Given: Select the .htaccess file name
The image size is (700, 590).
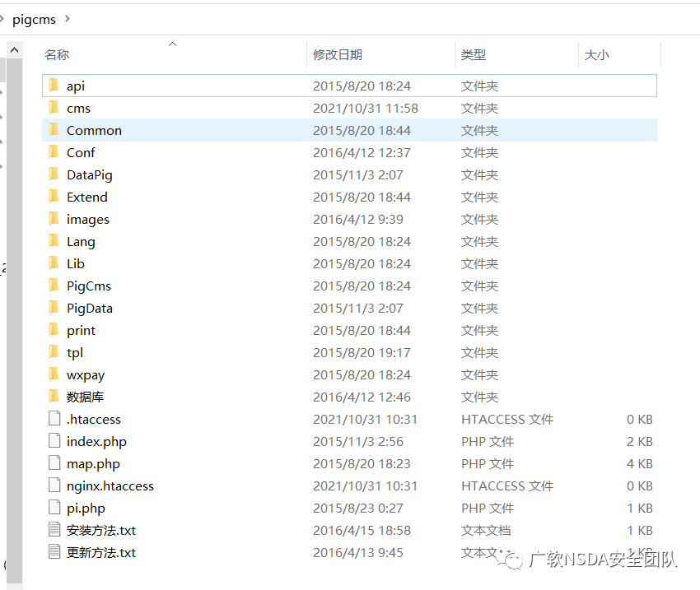Looking at the screenshot, I should pyautogui.click(x=94, y=420).
